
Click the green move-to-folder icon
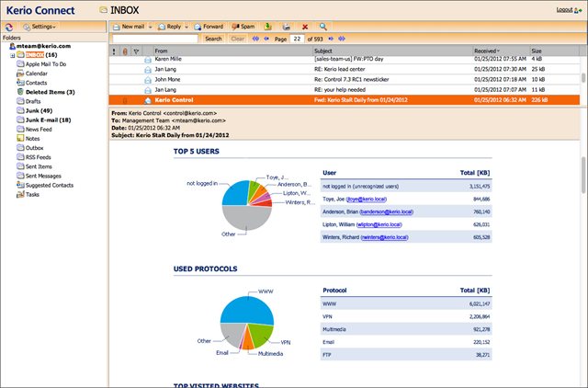267,27
